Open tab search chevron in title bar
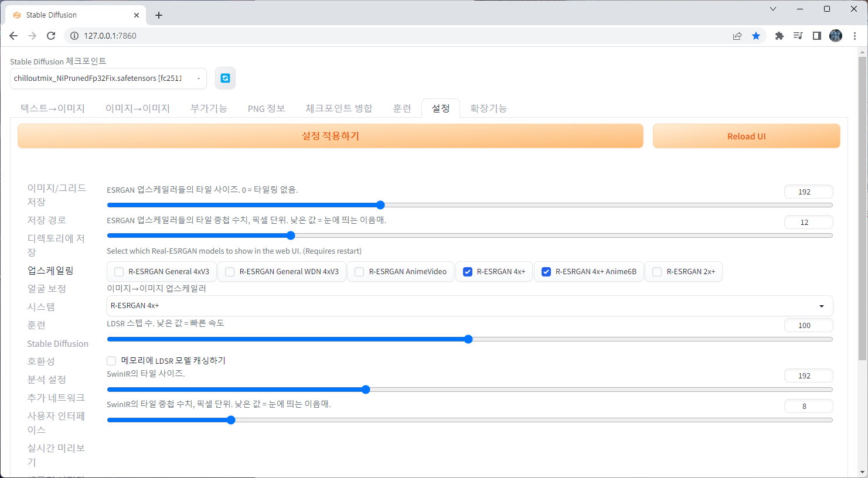This screenshot has height=478, width=868. coord(773,9)
